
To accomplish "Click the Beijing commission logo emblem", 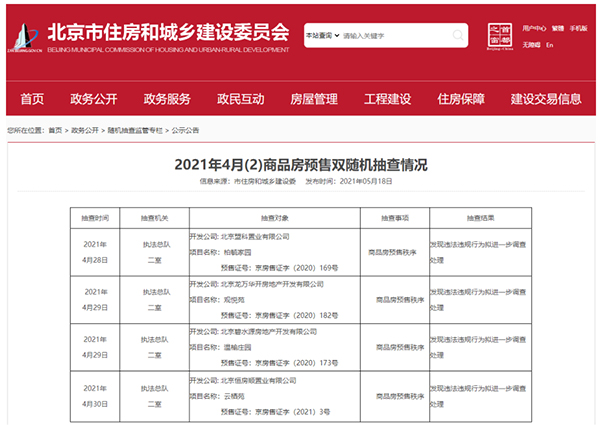I will [21, 37].
